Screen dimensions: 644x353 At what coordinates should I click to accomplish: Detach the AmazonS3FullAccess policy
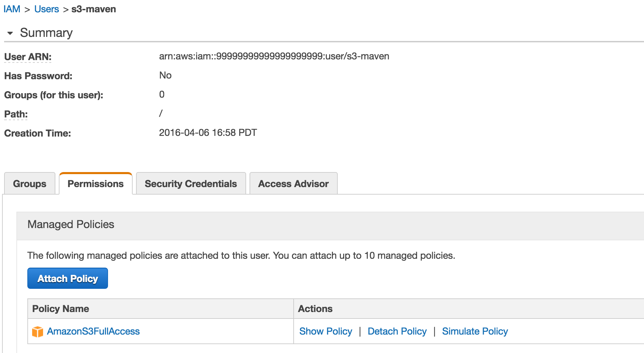(x=397, y=331)
